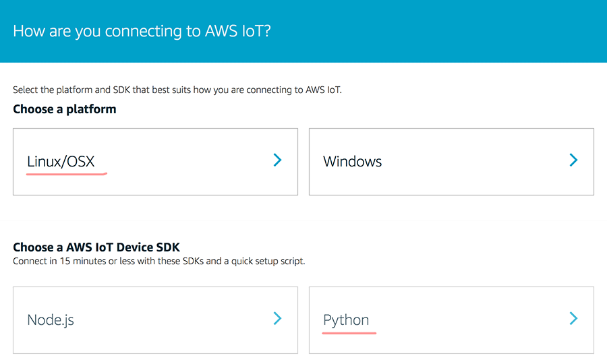Choose the Windows platform card

click(451, 162)
